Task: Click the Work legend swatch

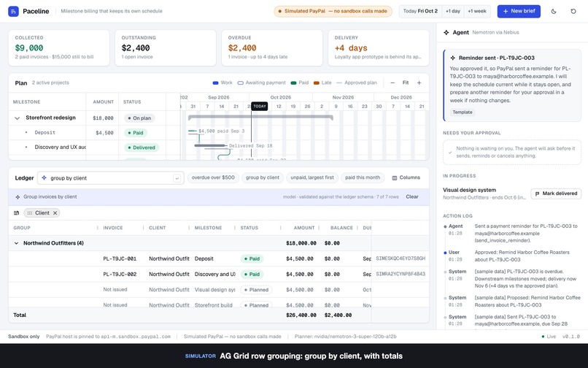Action: click(x=215, y=83)
